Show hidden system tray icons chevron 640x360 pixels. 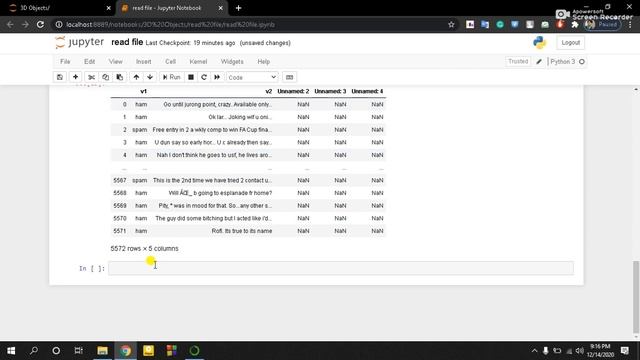coord(534,351)
